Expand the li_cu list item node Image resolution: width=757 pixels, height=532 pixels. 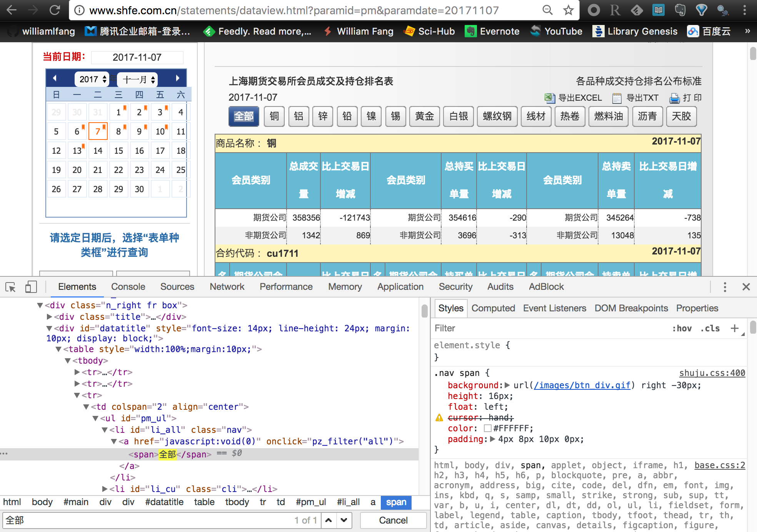point(105,489)
